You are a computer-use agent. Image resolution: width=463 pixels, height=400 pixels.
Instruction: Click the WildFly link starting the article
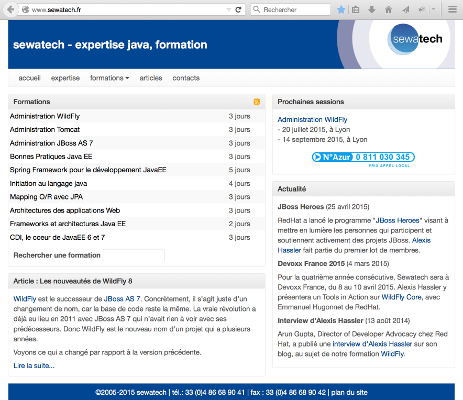click(25, 299)
